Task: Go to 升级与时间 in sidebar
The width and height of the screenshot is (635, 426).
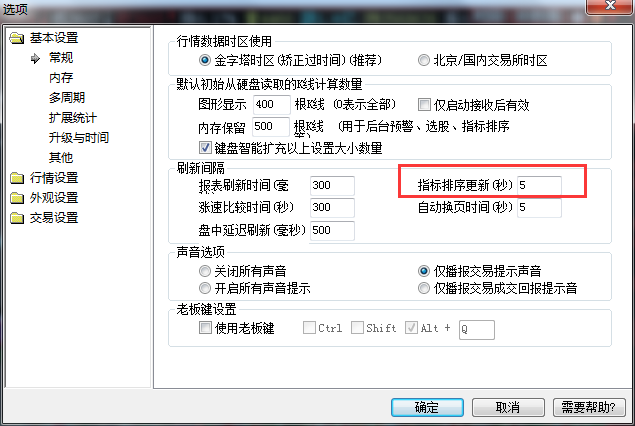Action: [79, 137]
